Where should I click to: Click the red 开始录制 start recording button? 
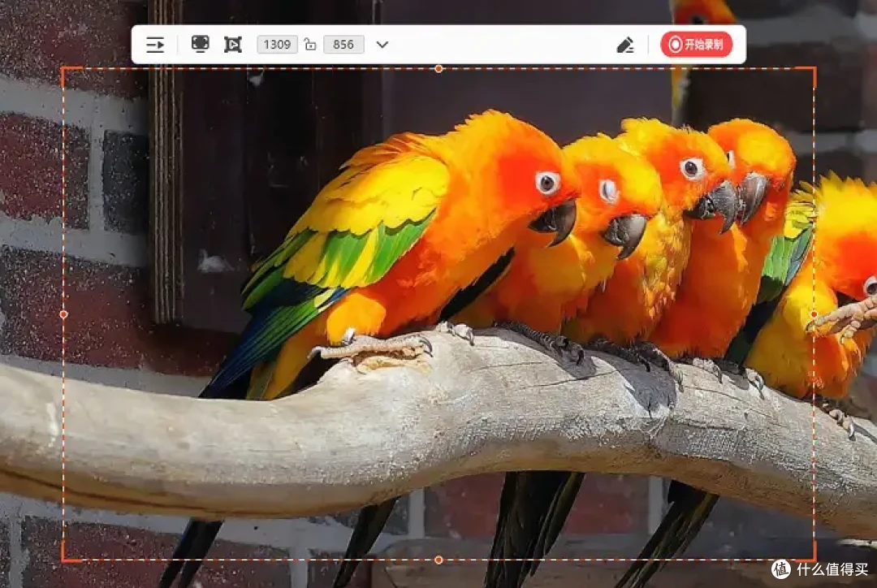(697, 44)
